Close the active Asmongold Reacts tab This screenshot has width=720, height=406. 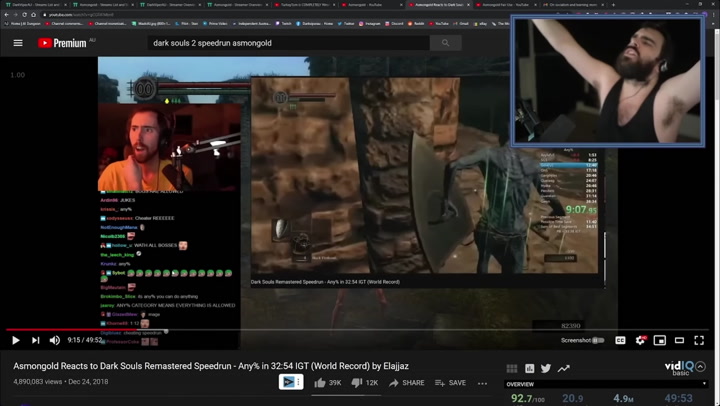pyautogui.click(x=468, y=5)
